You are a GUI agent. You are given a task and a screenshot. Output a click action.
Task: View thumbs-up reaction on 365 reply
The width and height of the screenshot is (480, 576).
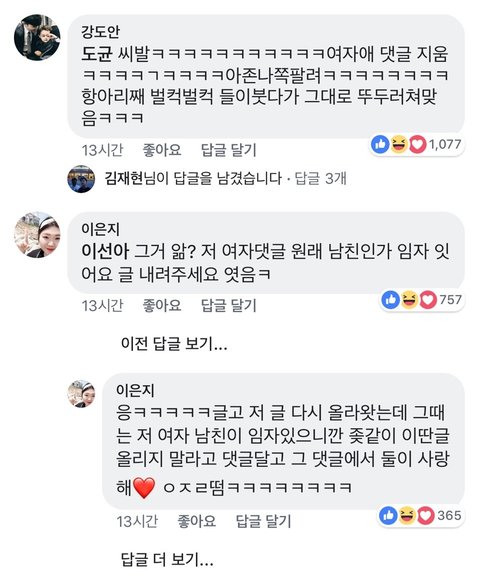[x=389, y=516]
